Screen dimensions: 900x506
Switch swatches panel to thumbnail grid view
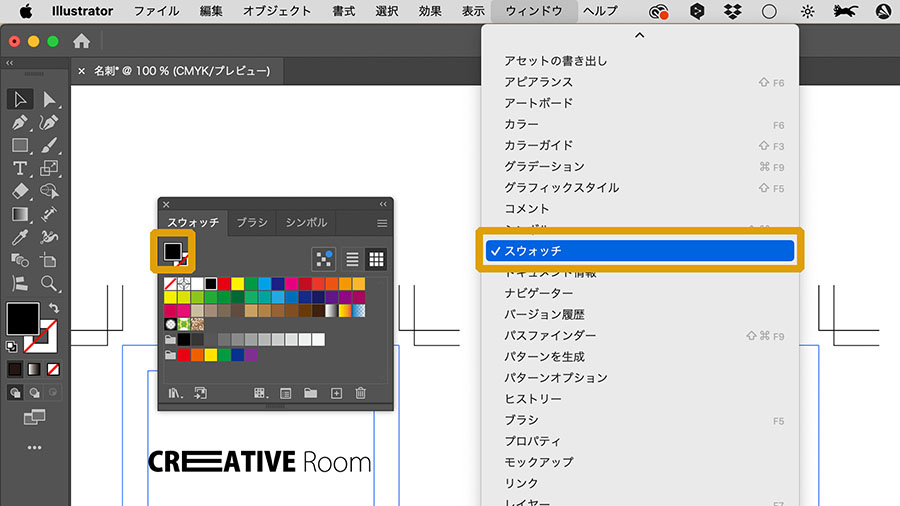(377, 259)
